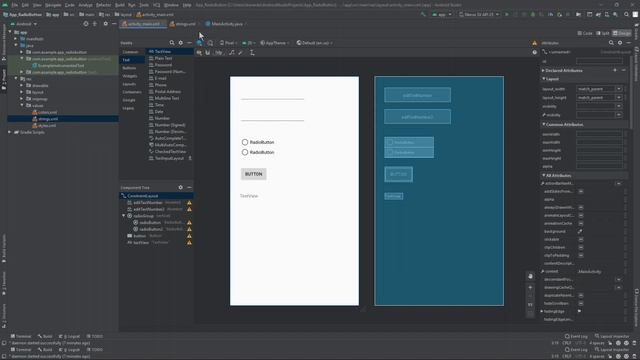The height and width of the screenshot is (360, 640).
Task: Click the clear constraints icon
Action: pos(231,53)
